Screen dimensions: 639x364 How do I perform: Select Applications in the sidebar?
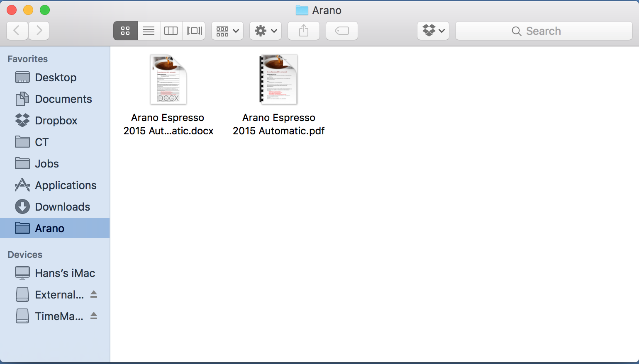click(x=66, y=185)
